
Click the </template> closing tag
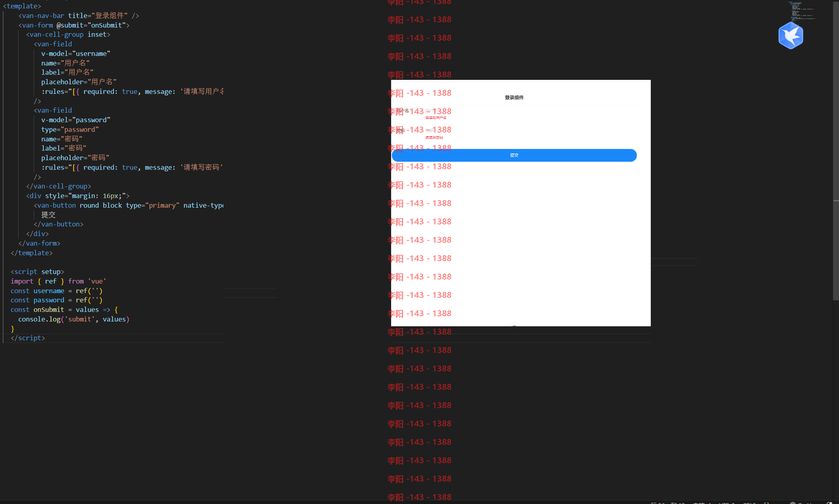[x=32, y=253]
